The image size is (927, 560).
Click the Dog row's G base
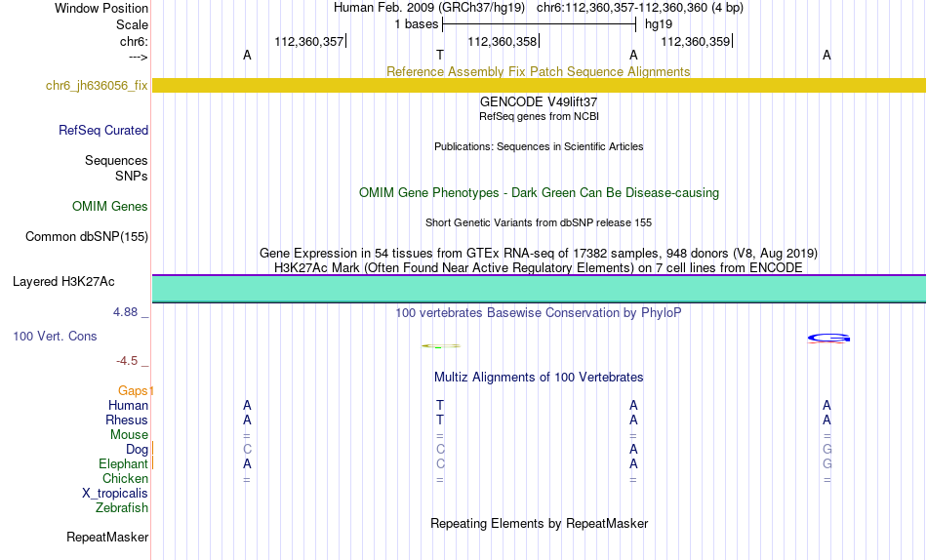click(x=827, y=450)
